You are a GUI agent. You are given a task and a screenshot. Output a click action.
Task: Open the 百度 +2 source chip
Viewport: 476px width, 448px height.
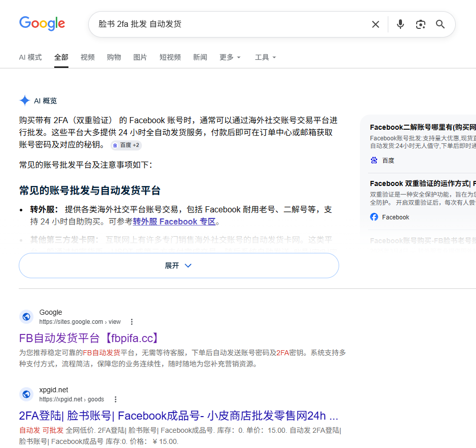[126, 145]
